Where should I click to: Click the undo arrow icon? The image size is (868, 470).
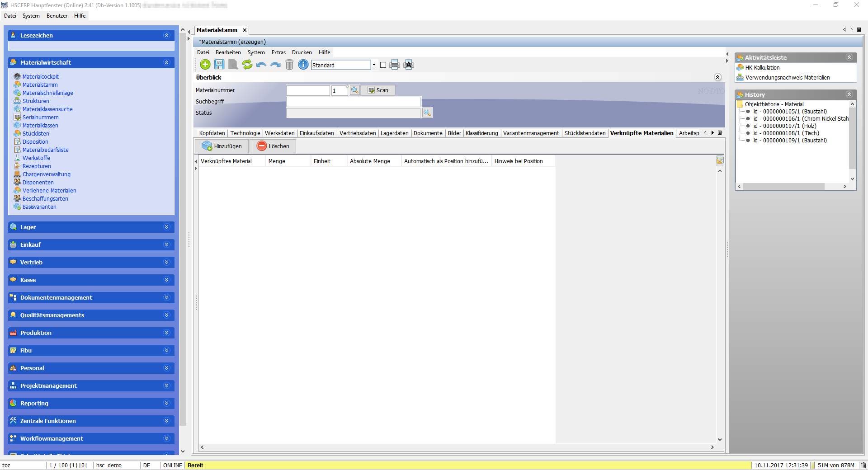(x=261, y=65)
